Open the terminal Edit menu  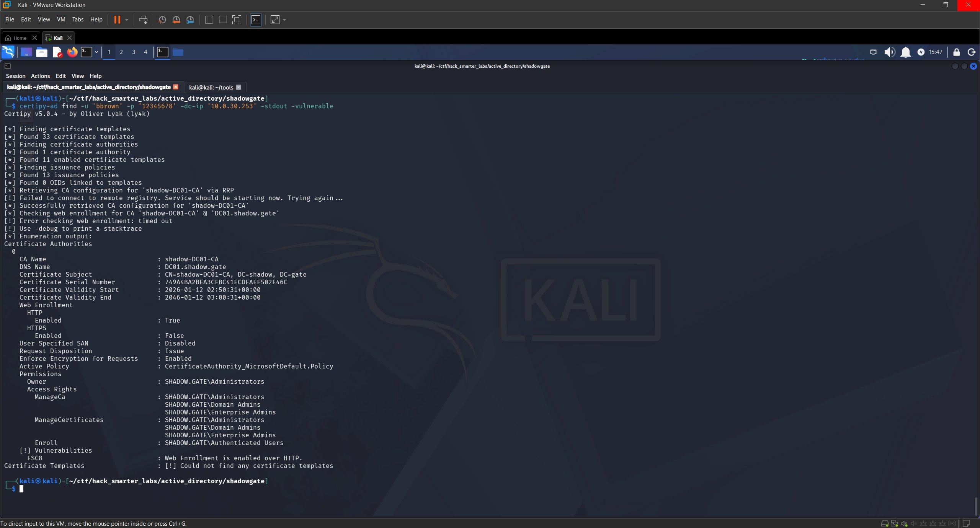pyautogui.click(x=60, y=76)
